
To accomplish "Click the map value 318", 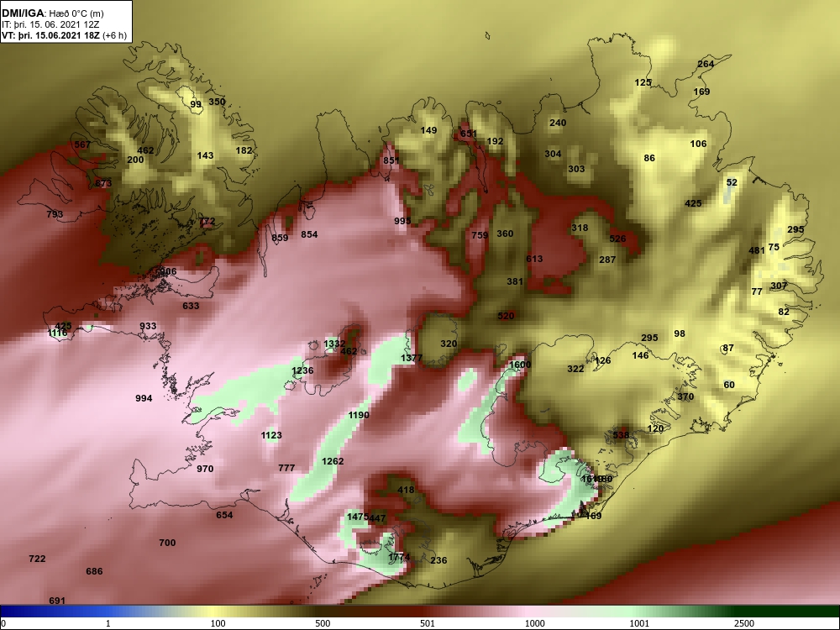I will [x=579, y=228].
